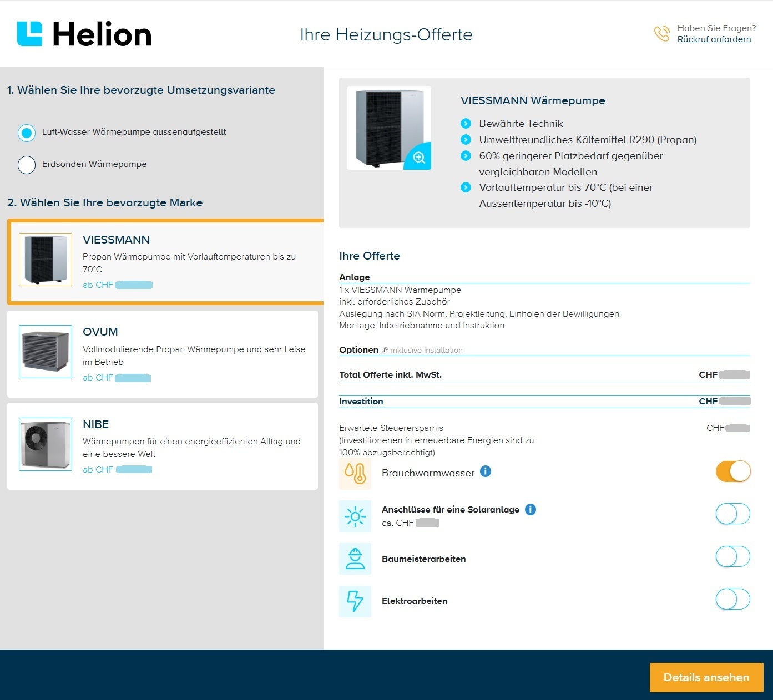This screenshot has height=700, width=773.
Task: Enable the Elektroarbeiten toggle
Action: pyautogui.click(x=732, y=599)
